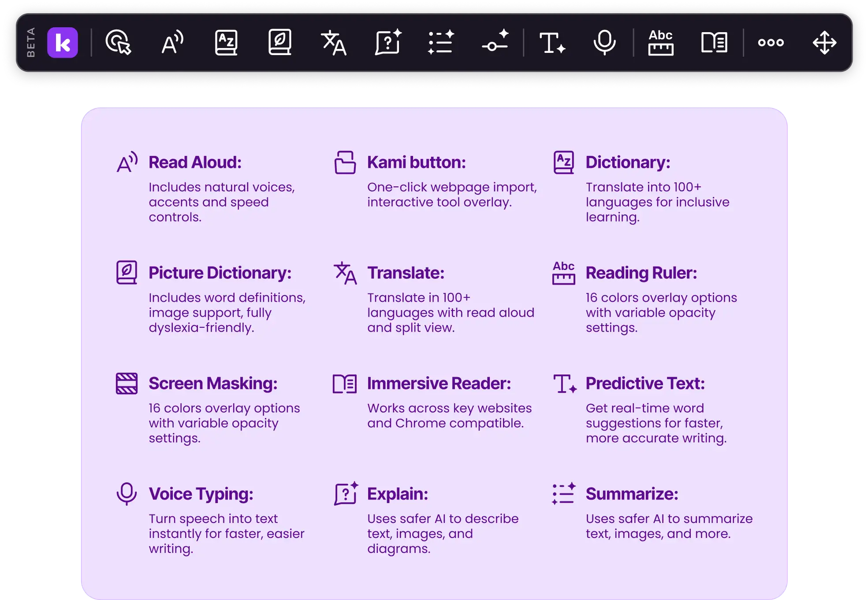
Task: Click Kami button icon in feature list
Action: click(345, 162)
